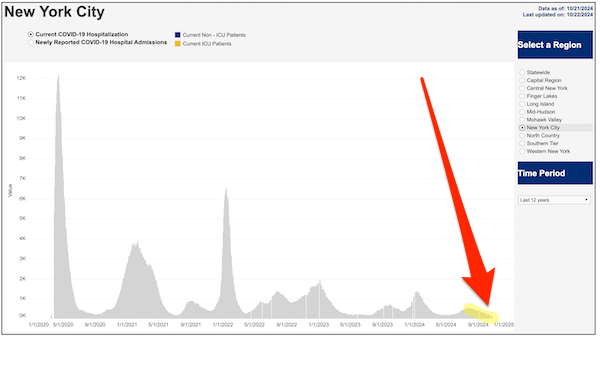Click the 12K y-axis label
The height and width of the screenshot is (380, 600).
[21, 78]
